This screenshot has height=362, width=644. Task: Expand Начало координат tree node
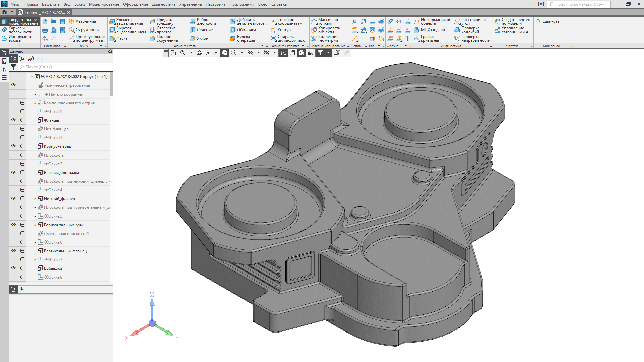pyautogui.click(x=35, y=94)
